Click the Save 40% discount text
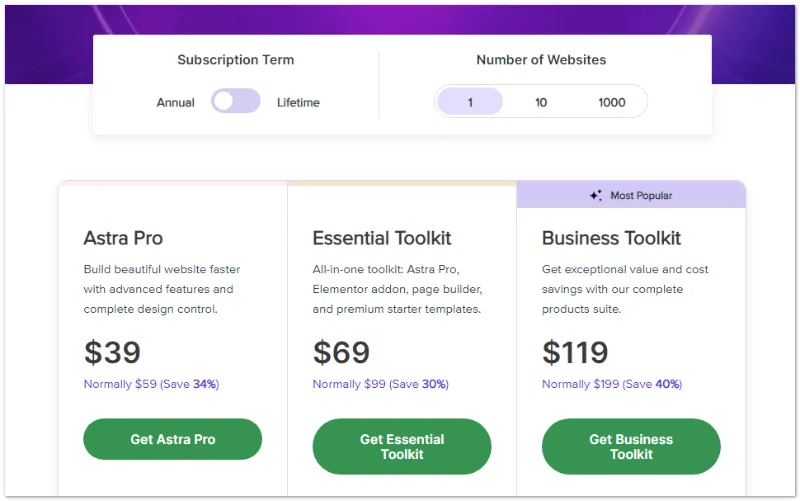 coord(652,384)
